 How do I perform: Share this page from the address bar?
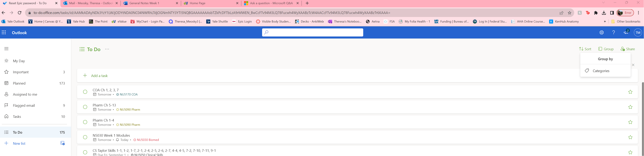[x=562, y=13]
